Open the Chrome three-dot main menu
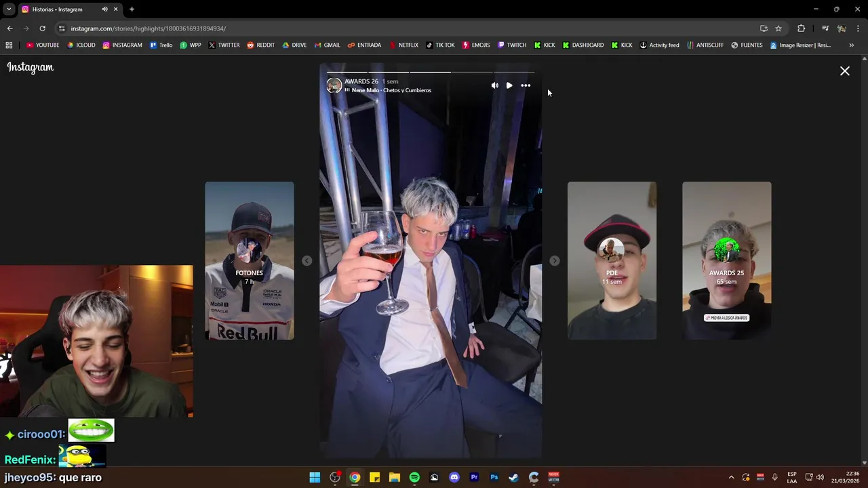 tap(858, 28)
